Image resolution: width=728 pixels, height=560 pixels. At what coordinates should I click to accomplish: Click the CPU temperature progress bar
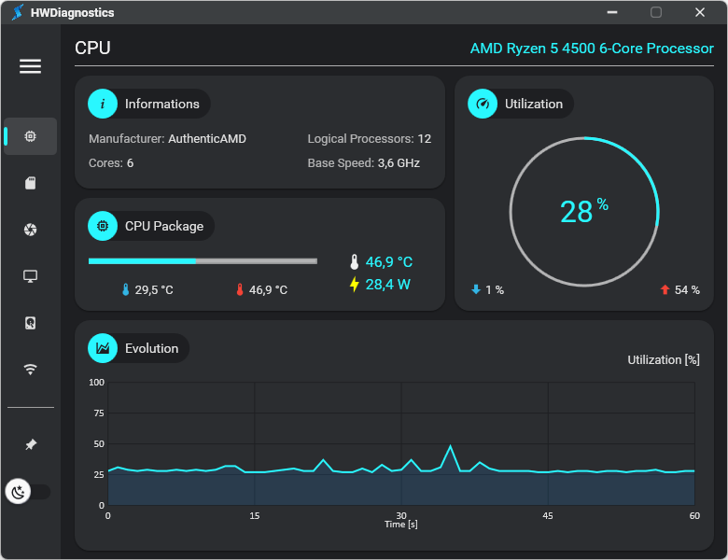point(203,261)
